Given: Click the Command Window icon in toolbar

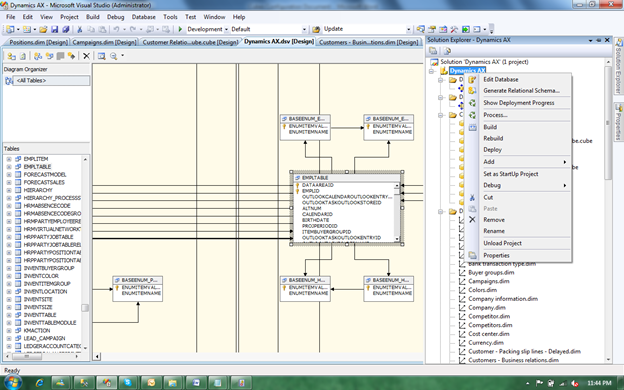Looking at the screenshot, I should pyautogui.click(x=476, y=29).
